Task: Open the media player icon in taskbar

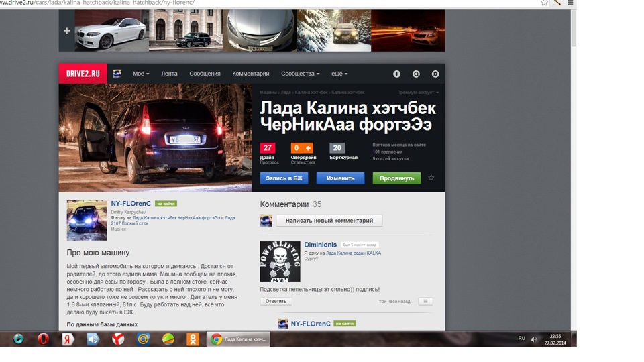Action: (19, 339)
